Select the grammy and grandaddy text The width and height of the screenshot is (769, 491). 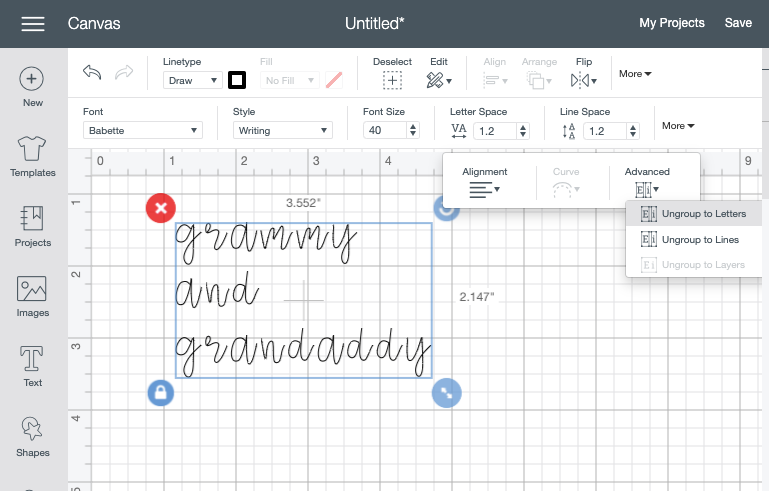(x=304, y=300)
